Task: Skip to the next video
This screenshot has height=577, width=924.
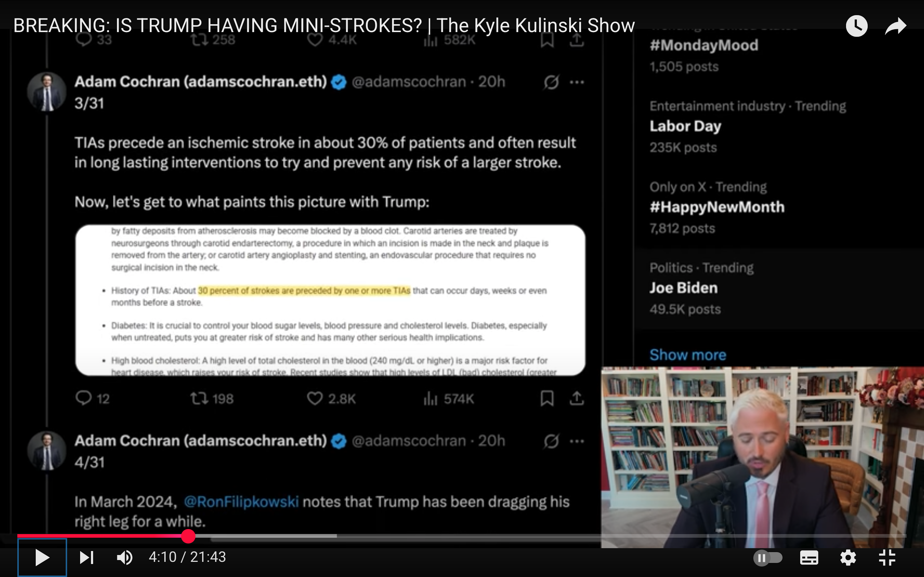Action: [87, 558]
